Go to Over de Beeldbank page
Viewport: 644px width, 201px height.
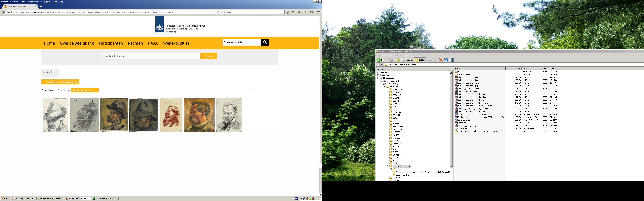click(x=77, y=43)
